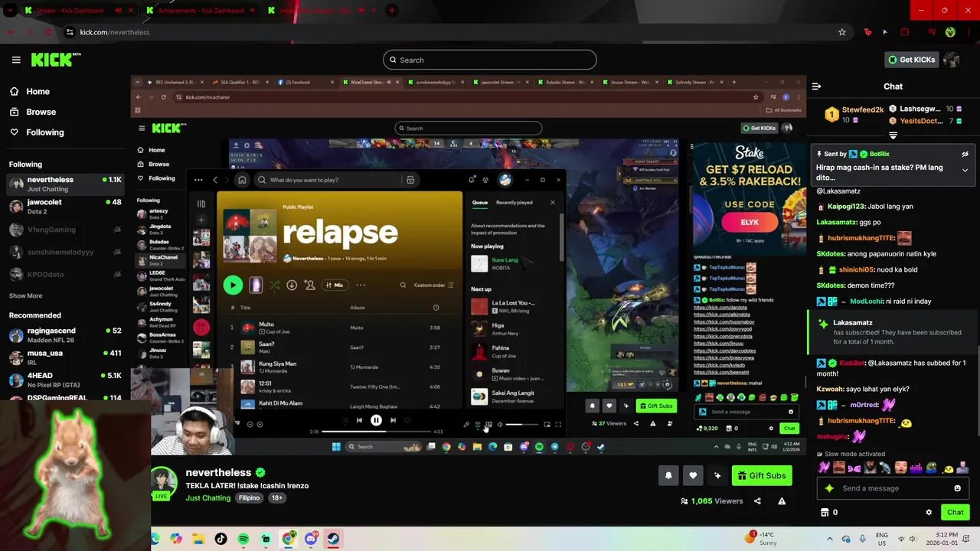Click the 18+ tag

(277, 497)
